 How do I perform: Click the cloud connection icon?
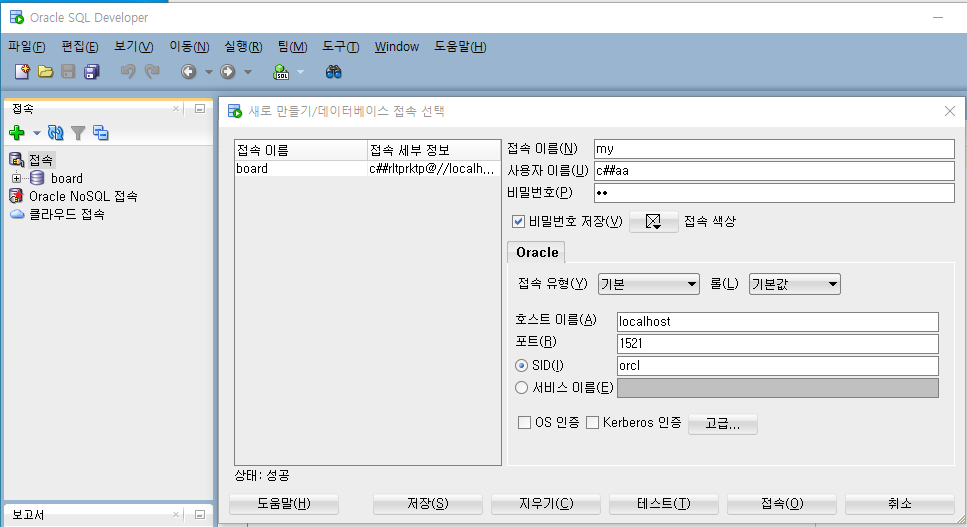(17, 214)
